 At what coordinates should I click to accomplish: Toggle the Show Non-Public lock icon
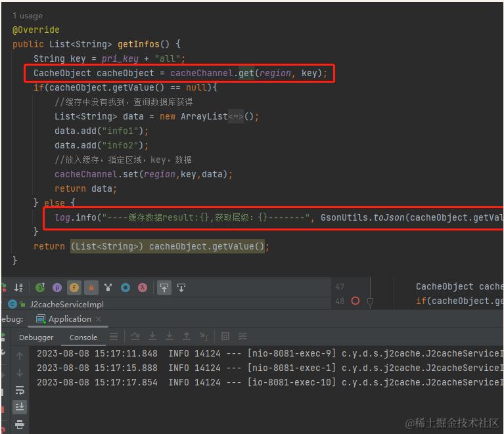tap(91, 288)
